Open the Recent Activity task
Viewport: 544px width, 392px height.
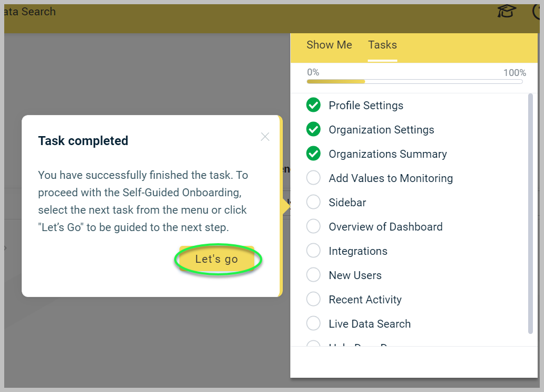(365, 300)
